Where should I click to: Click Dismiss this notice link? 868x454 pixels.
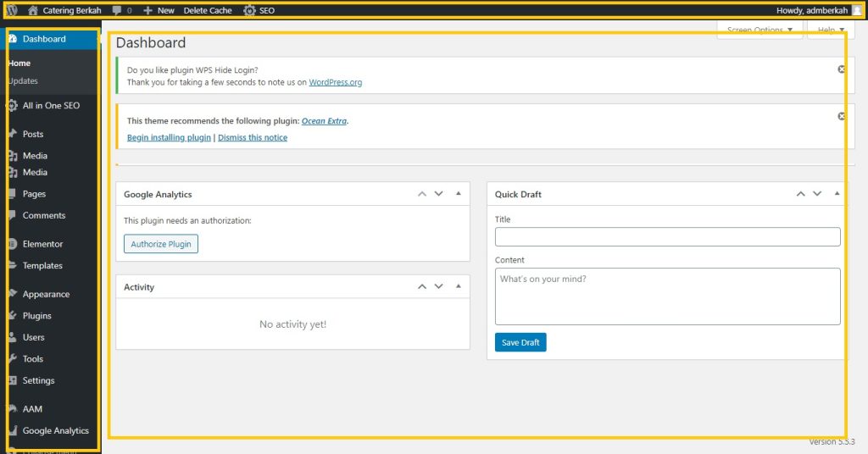(x=253, y=137)
